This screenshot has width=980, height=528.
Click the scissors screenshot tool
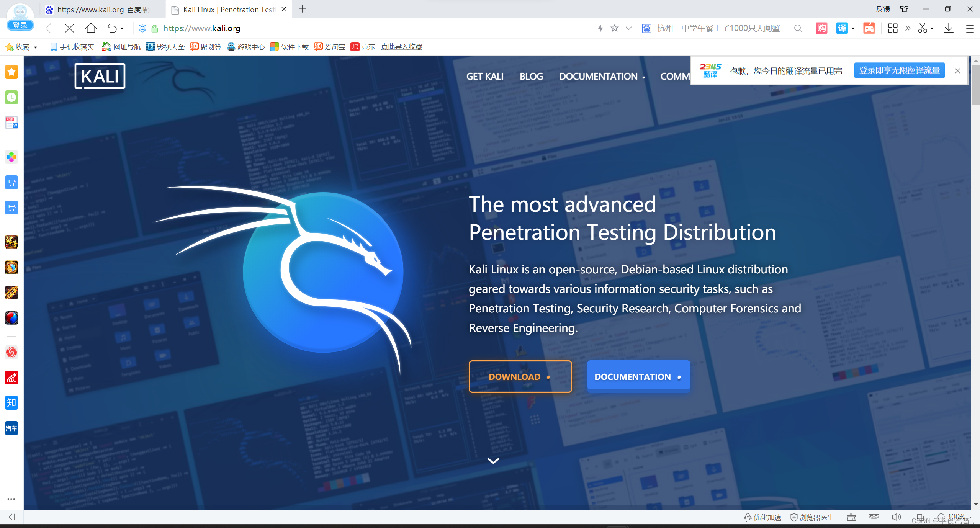tap(923, 28)
